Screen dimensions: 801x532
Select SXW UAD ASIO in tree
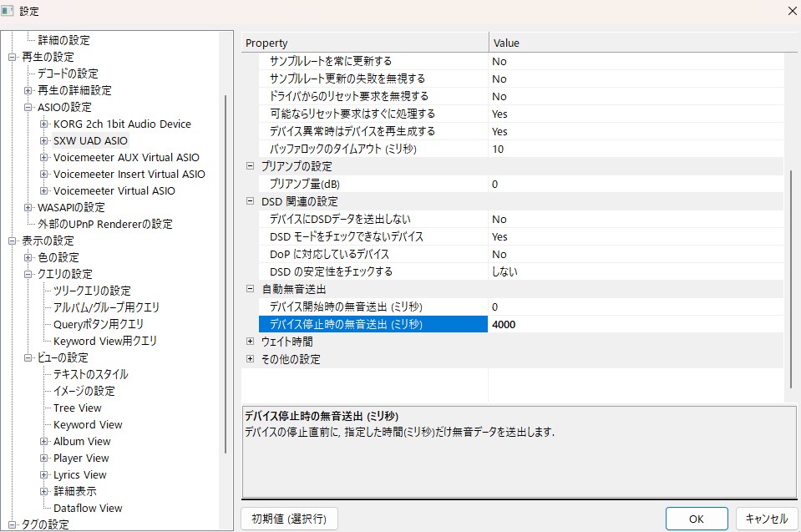tap(90, 141)
